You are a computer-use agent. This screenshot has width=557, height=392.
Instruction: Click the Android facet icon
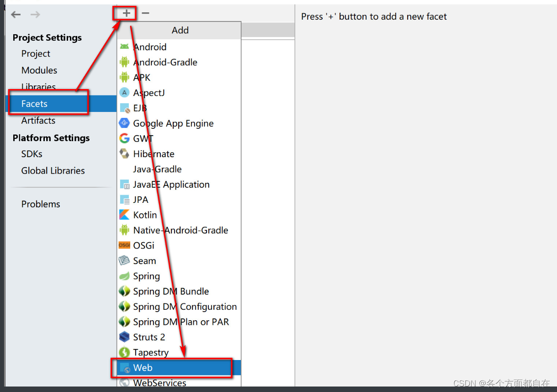coord(124,47)
